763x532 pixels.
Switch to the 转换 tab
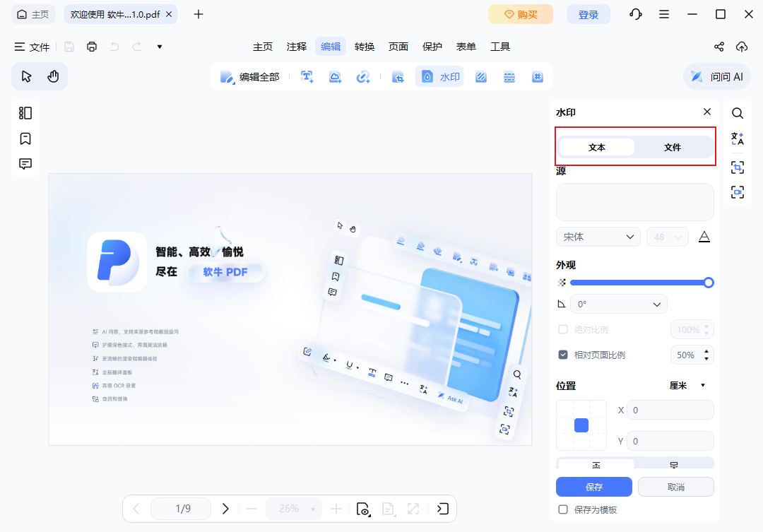[365, 47]
